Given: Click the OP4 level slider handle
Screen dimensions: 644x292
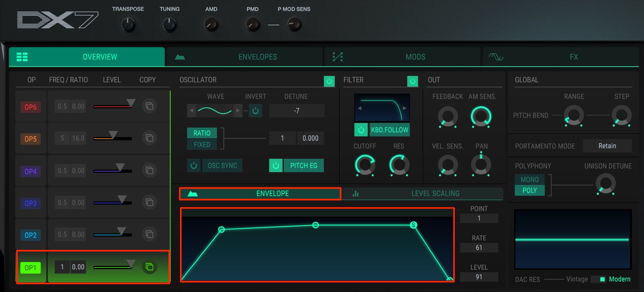Looking at the screenshot, I should pyautogui.click(x=120, y=167).
